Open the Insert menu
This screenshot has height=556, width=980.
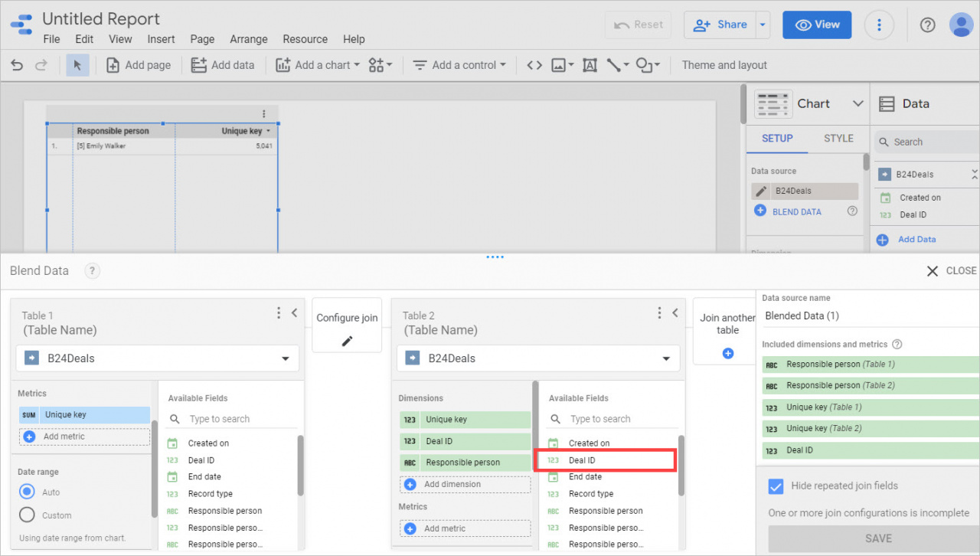pos(161,39)
